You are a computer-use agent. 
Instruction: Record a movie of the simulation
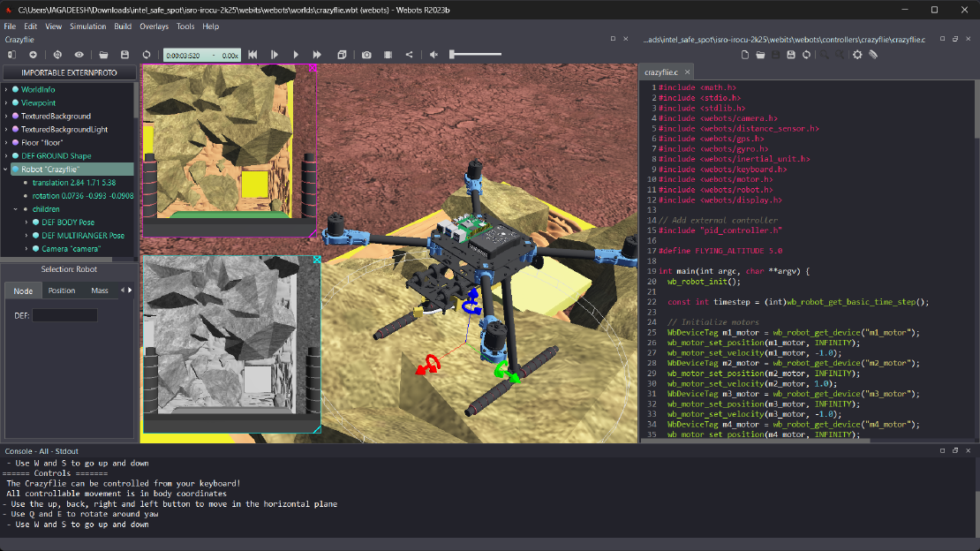pyautogui.click(x=388, y=55)
